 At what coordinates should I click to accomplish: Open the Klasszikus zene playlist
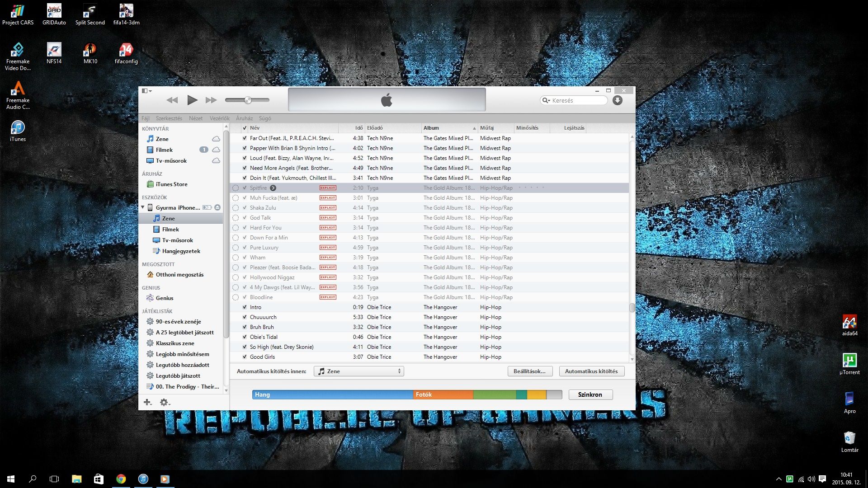pos(175,343)
